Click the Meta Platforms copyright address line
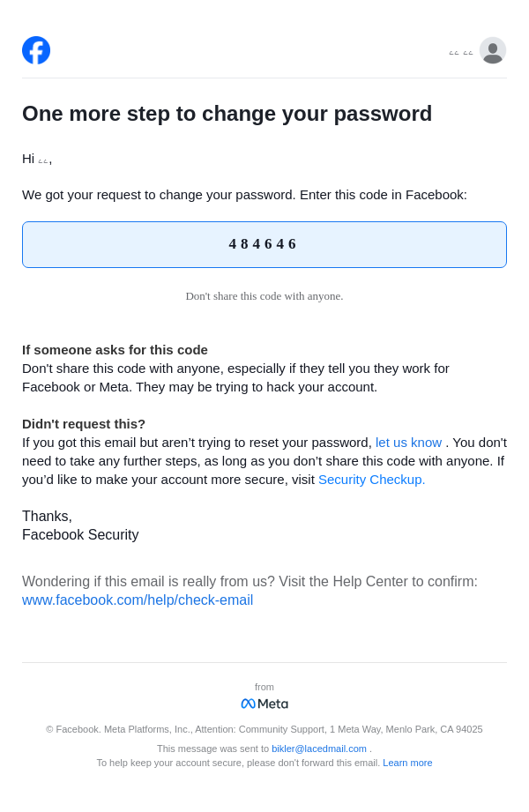The image size is (529, 812). point(264,729)
